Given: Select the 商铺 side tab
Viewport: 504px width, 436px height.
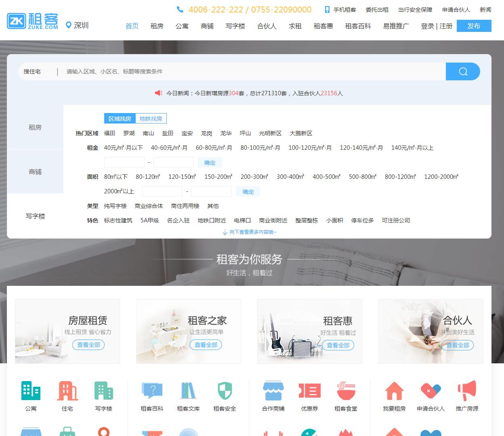Looking at the screenshot, I should [35, 172].
